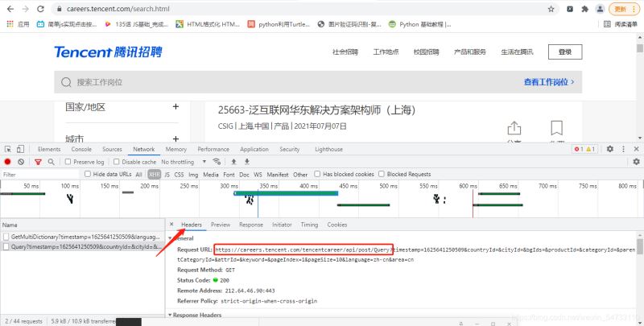
Task: Click the search magnifier in job search box
Action: (66, 82)
